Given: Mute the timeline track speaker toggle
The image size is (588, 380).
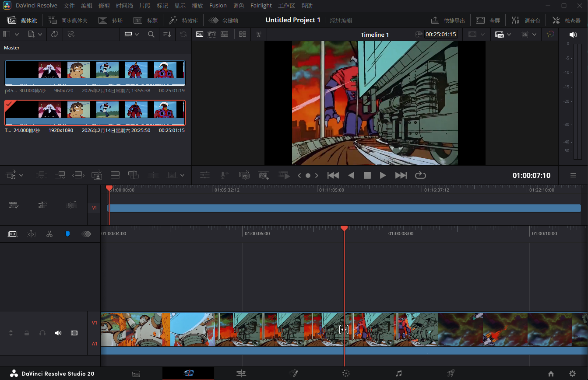Looking at the screenshot, I should click(x=58, y=333).
